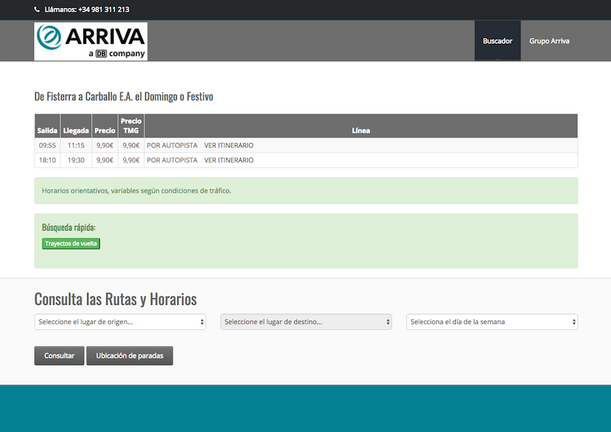The height and width of the screenshot is (432, 611).
Task: Click the Llegada column header
Action: coord(75,130)
